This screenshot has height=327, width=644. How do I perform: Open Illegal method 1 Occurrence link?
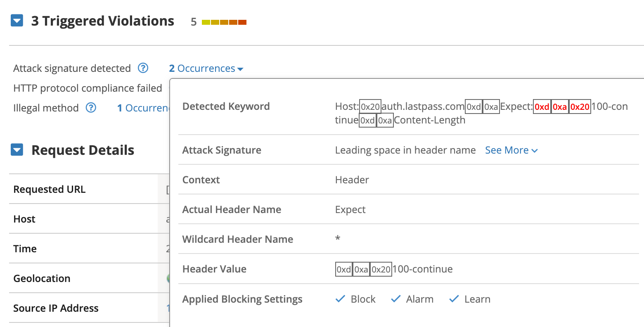pyautogui.click(x=143, y=108)
